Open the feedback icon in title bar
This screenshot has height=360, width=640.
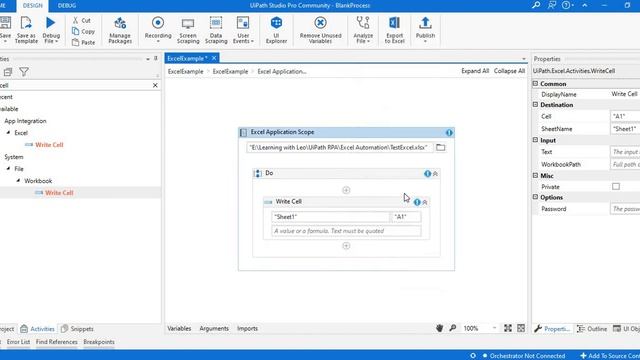point(552,5)
